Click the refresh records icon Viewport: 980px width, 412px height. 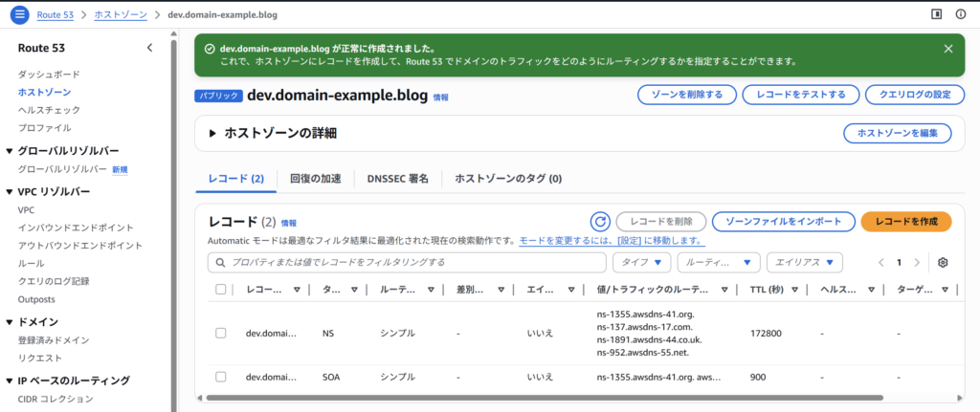pos(600,222)
